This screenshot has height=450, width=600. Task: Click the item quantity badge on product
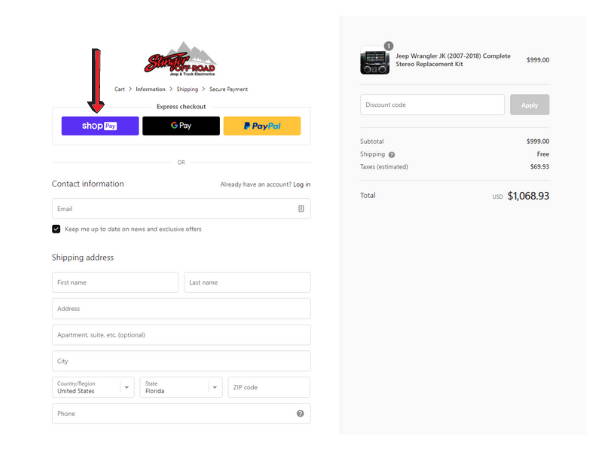388,46
